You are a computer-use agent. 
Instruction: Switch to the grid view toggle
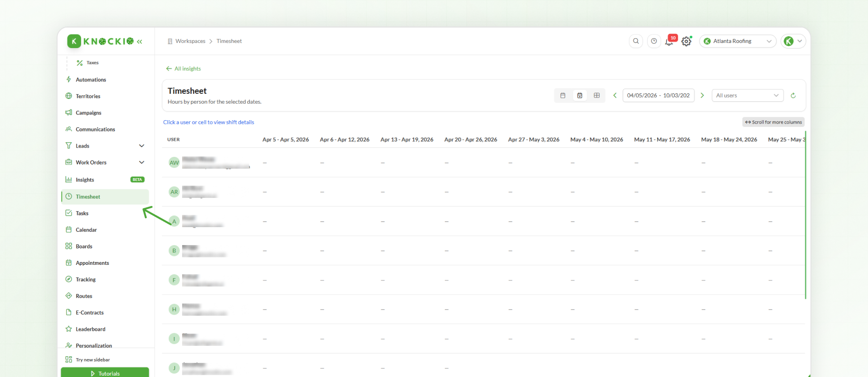click(x=597, y=95)
